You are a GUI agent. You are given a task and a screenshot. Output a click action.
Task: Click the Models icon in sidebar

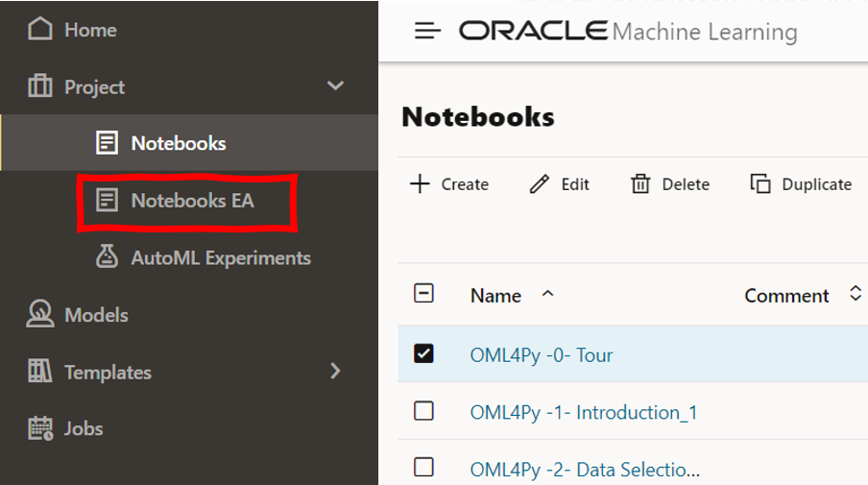(39, 314)
